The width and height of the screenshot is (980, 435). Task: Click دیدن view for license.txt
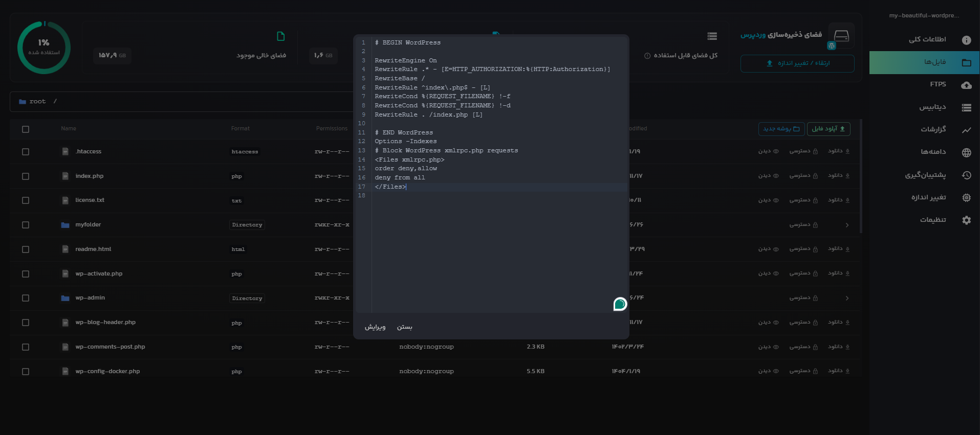pos(769,200)
